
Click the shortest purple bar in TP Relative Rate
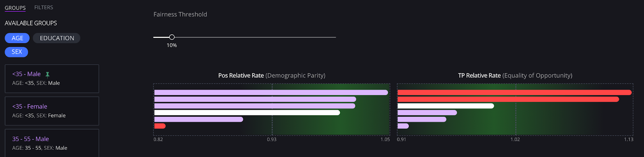(x=403, y=126)
